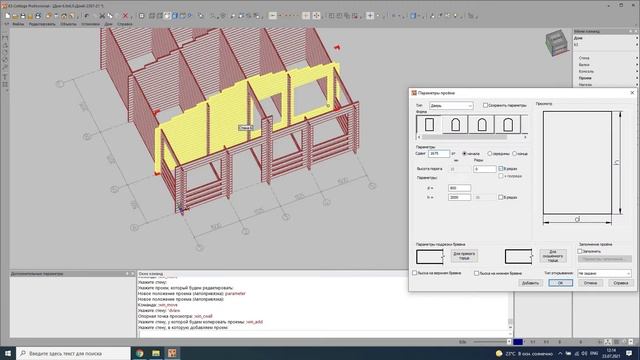The width and height of the screenshot is (640, 360).
Task: Click the OK button in dialog
Action: [560, 283]
